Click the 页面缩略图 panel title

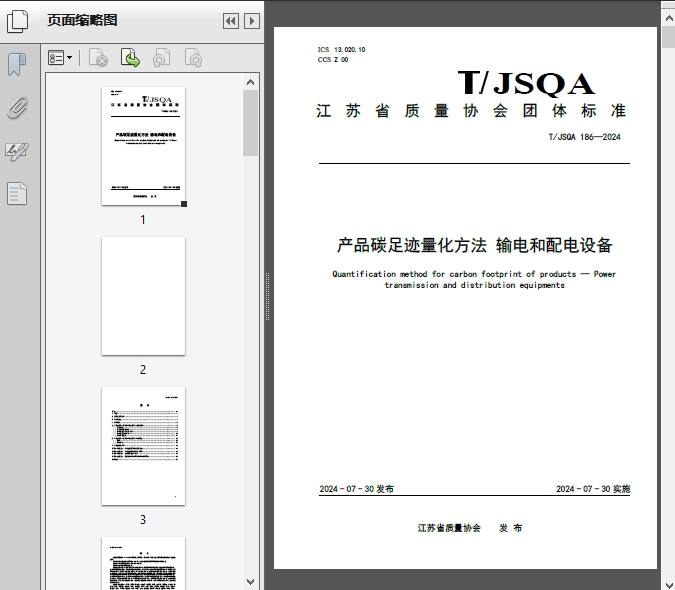82,20
